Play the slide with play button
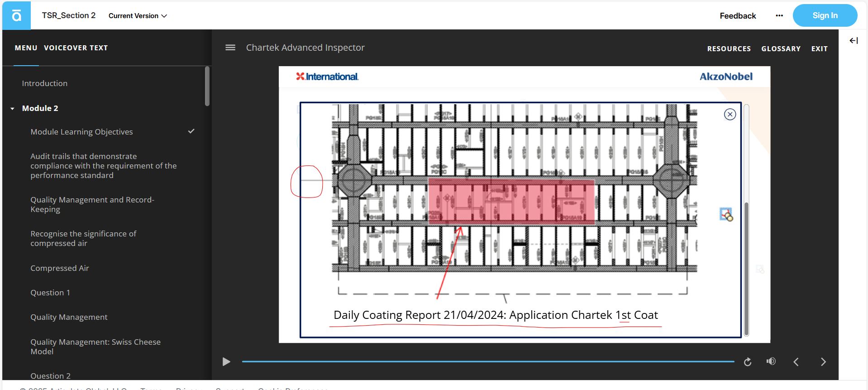 pyautogui.click(x=226, y=362)
